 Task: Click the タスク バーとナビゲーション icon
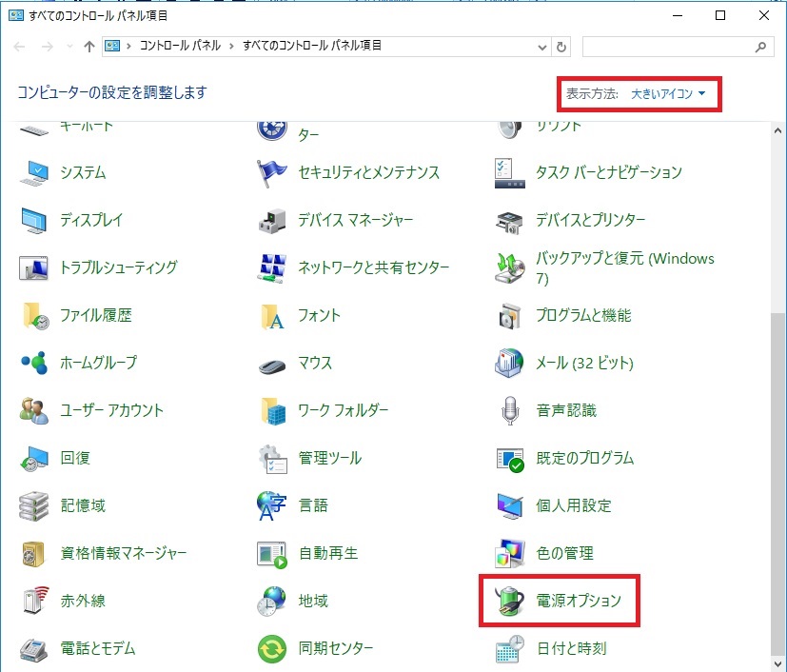point(509,173)
